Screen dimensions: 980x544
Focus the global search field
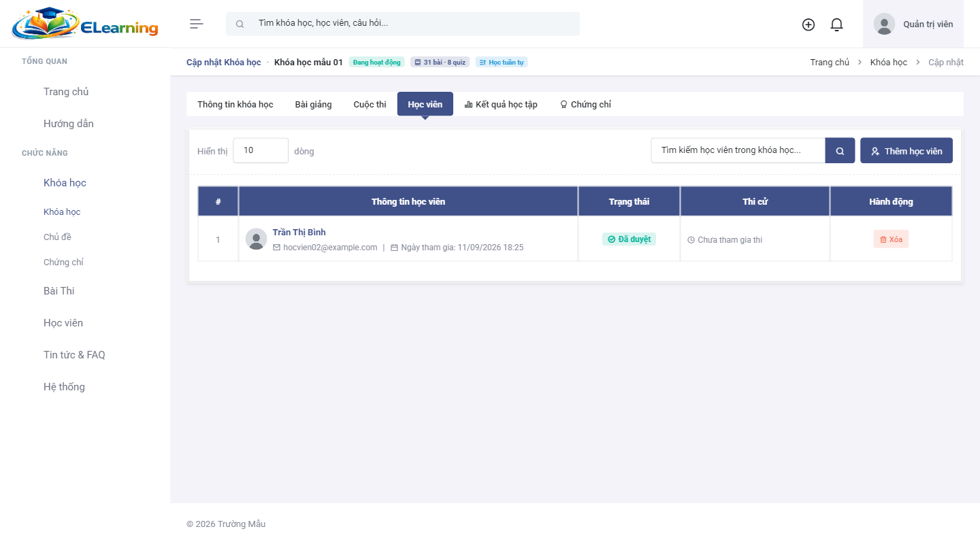(403, 24)
